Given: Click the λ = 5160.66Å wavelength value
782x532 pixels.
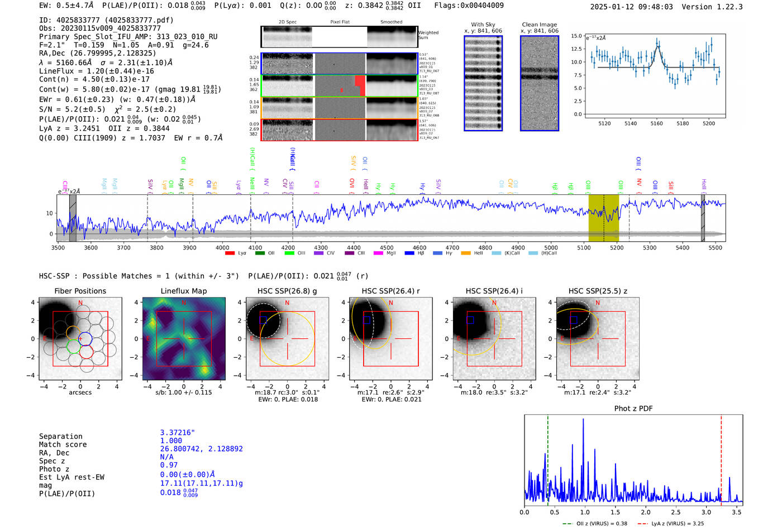Looking at the screenshot, I should [x=65, y=63].
